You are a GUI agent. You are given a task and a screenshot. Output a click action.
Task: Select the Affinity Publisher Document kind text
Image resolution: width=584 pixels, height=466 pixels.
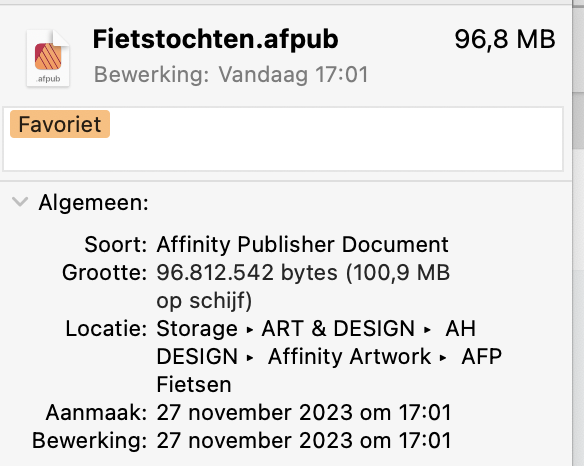pos(302,245)
